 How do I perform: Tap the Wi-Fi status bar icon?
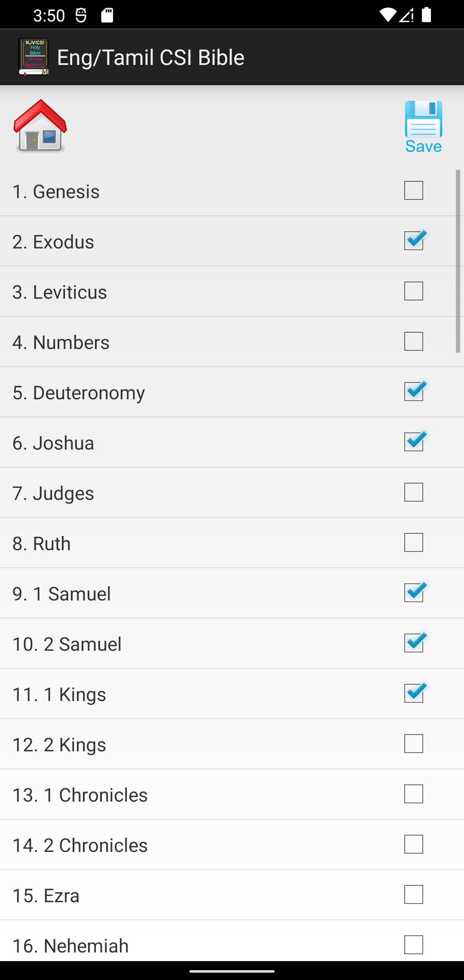tap(388, 15)
